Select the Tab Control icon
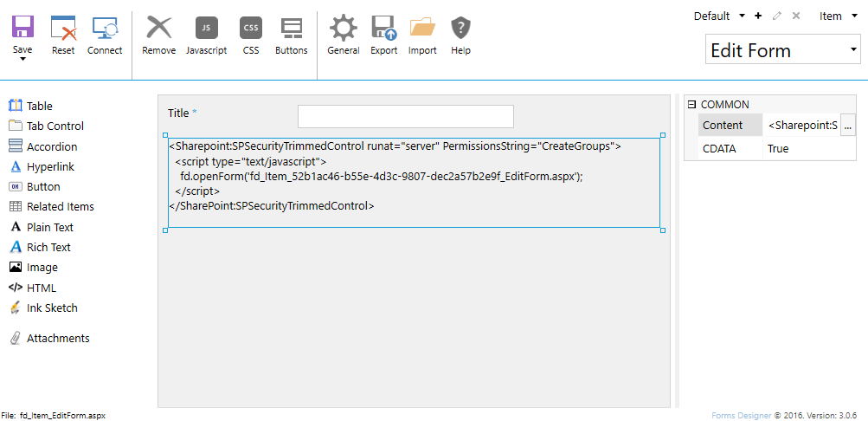This screenshot has height=421, width=868. tap(16, 126)
